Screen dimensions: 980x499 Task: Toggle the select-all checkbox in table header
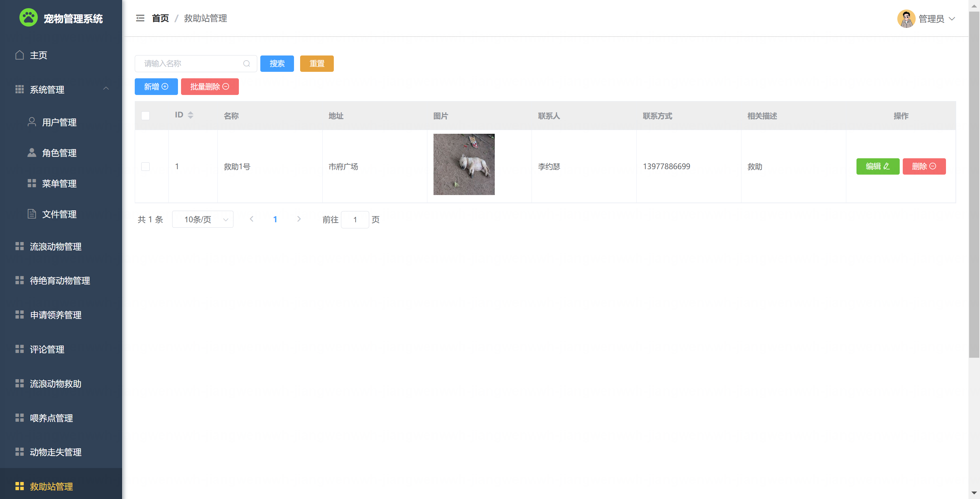pyautogui.click(x=145, y=116)
